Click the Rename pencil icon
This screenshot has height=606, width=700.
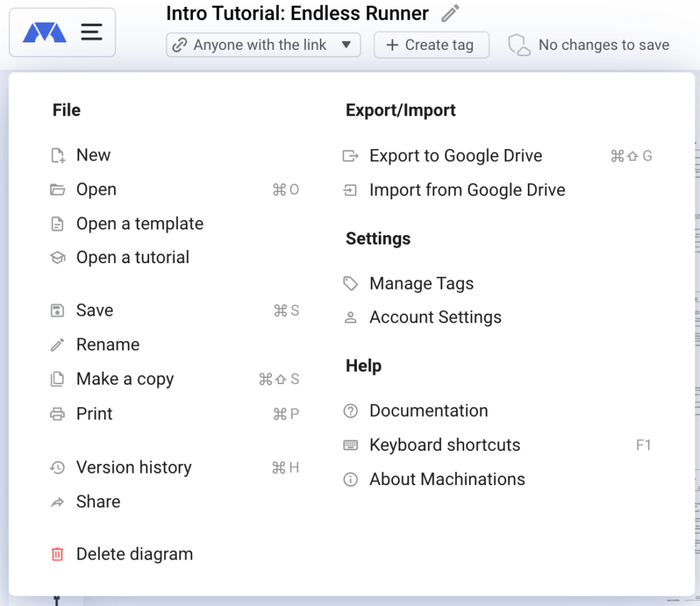[57, 344]
